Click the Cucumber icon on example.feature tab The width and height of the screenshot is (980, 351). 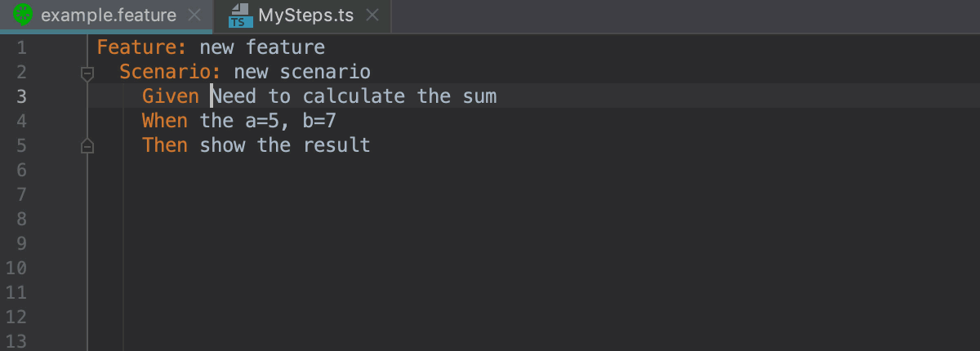24,15
